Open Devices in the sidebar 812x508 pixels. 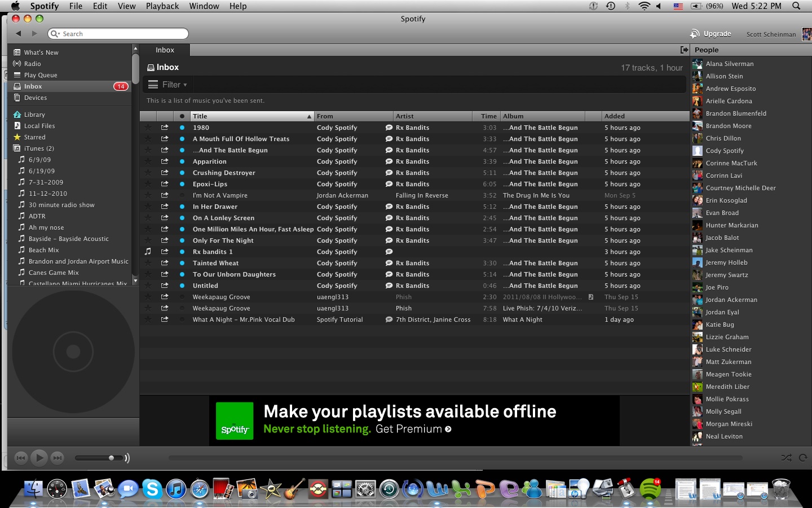pyautogui.click(x=36, y=98)
